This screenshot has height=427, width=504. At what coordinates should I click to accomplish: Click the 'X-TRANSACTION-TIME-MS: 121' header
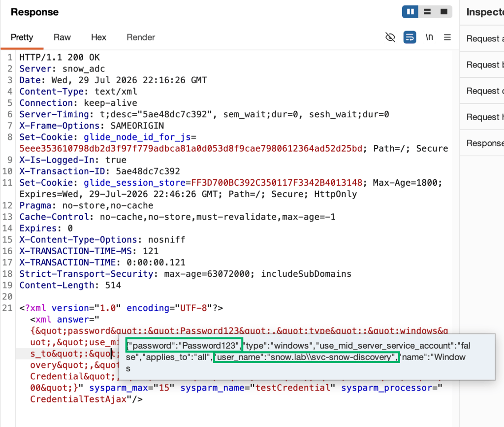89,251
